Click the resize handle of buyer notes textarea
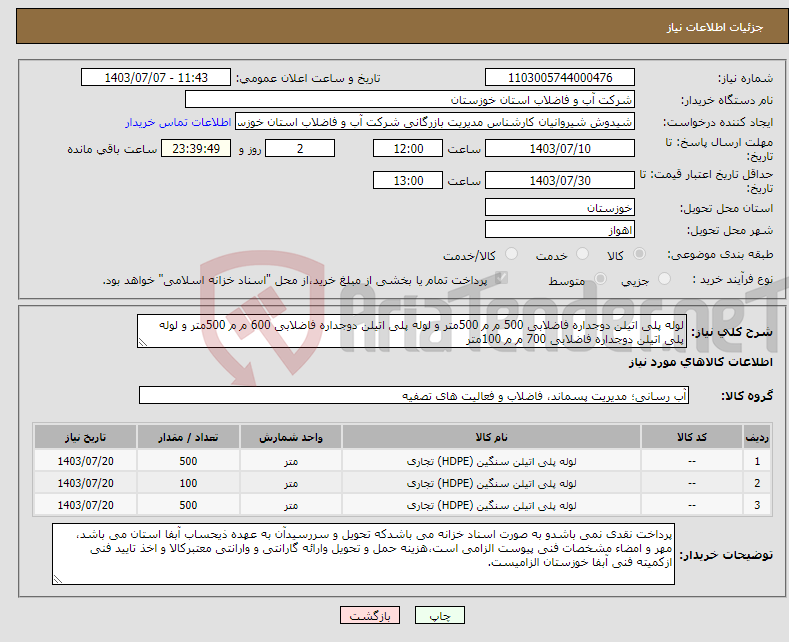 point(58,579)
